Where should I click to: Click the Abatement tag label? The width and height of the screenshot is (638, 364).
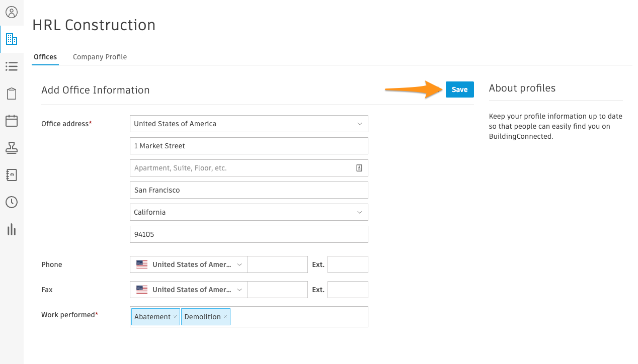[x=152, y=317]
